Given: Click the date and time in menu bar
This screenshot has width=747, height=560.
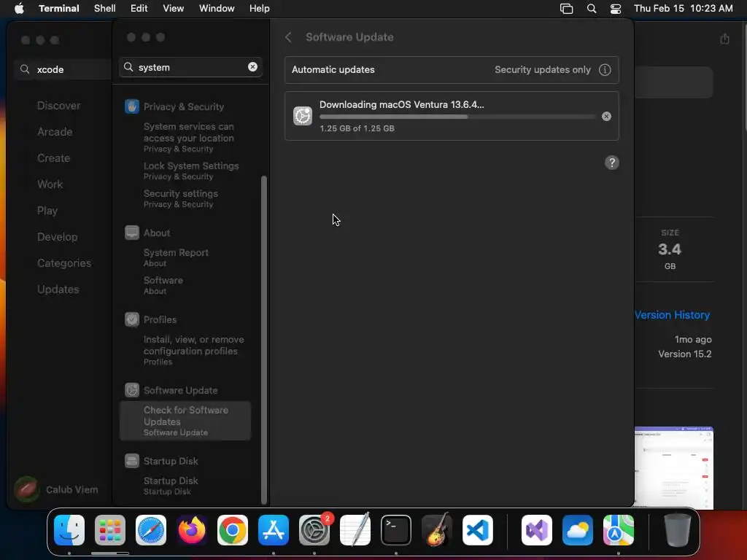Looking at the screenshot, I should tap(683, 8).
